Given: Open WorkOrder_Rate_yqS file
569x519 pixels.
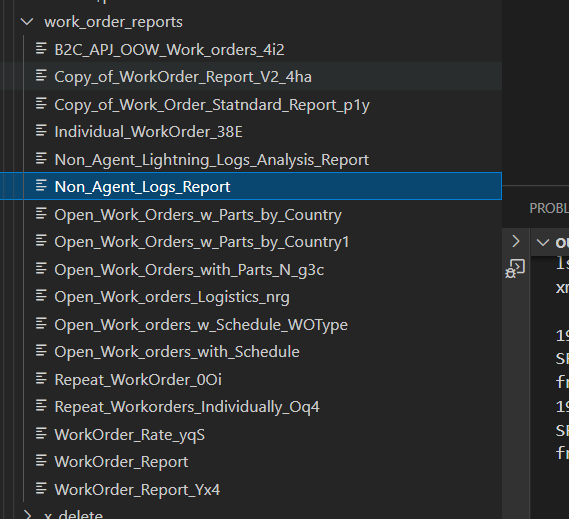Looking at the screenshot, I should click(x=130, y=435).
